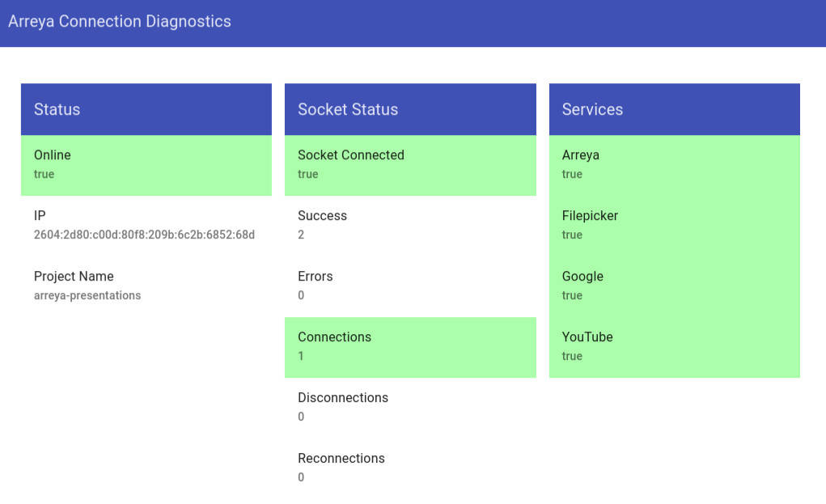This screenshot has height=504, width=826.
Task: Click the Arreya service row
Action: pyautogui.click(x=674, y=165)
